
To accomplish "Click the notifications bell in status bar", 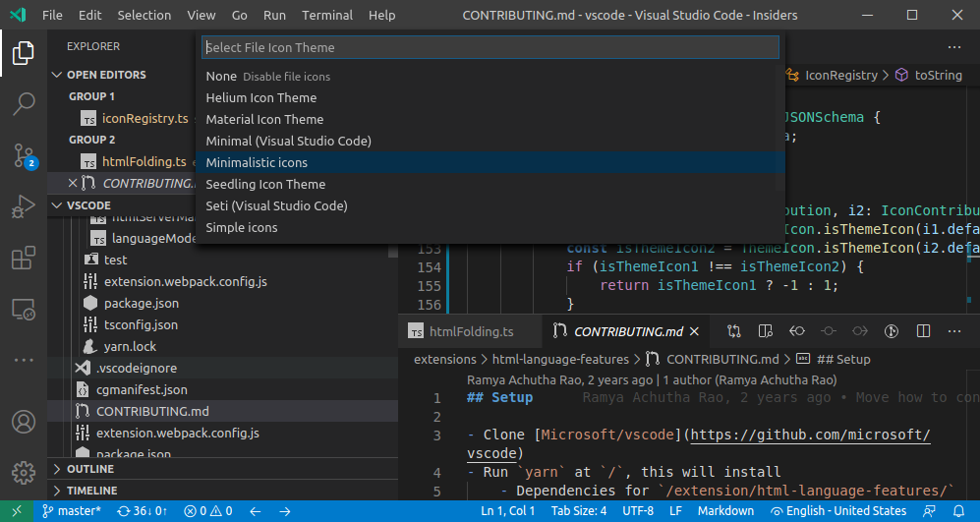I will coord(959,511).
